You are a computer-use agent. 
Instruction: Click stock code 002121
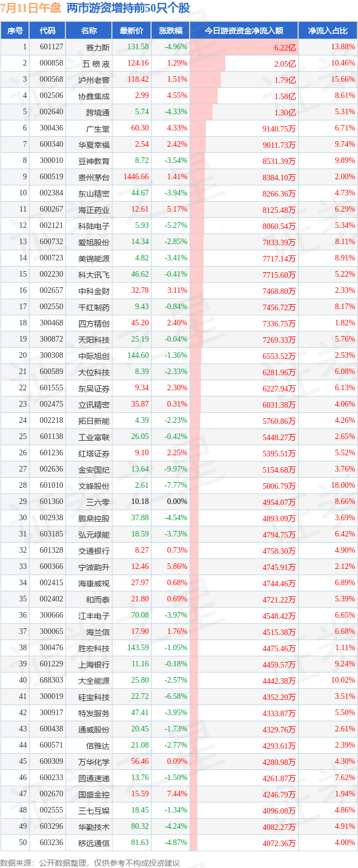51,226
